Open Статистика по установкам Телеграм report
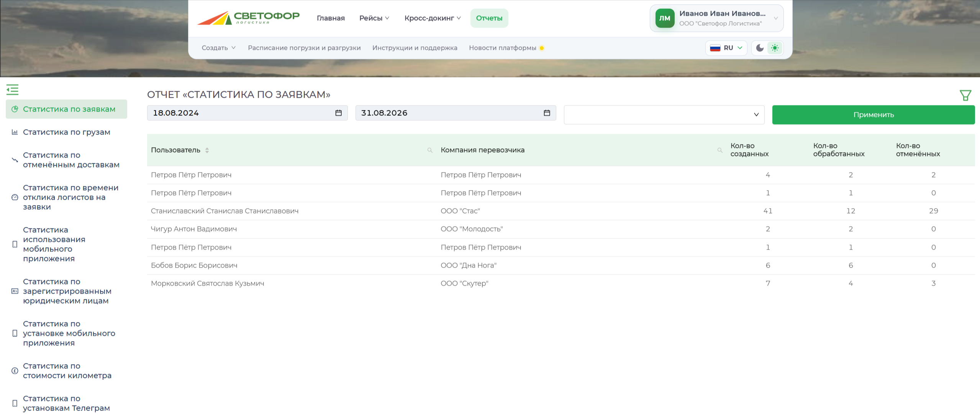This screenshot has height=419, width=980. pos(67,403)
